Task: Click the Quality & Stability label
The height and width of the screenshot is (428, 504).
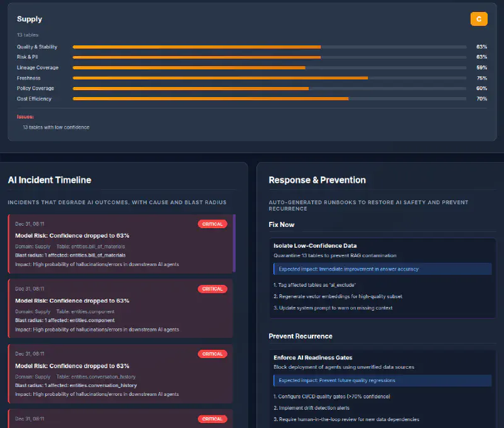Action: point(37,47)
